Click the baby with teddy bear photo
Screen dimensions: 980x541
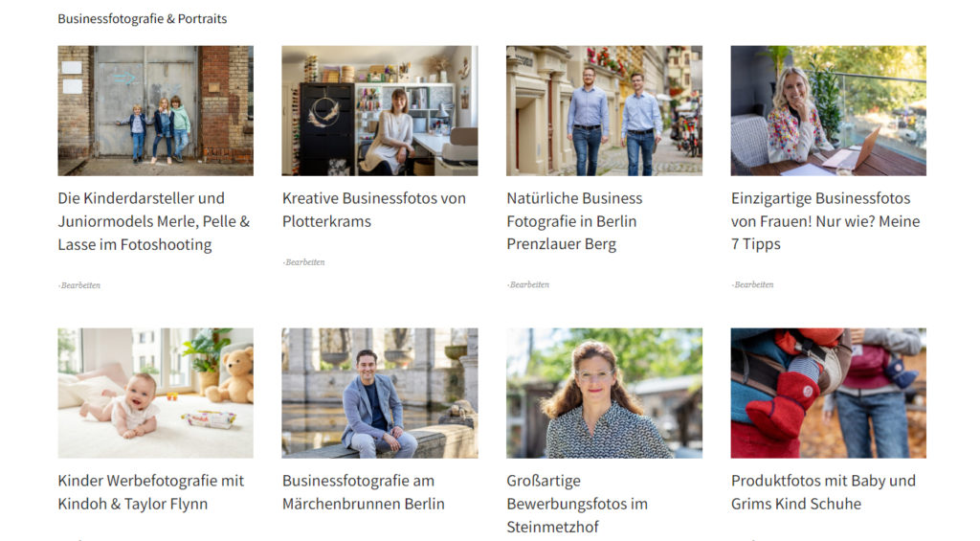(156, 394)
